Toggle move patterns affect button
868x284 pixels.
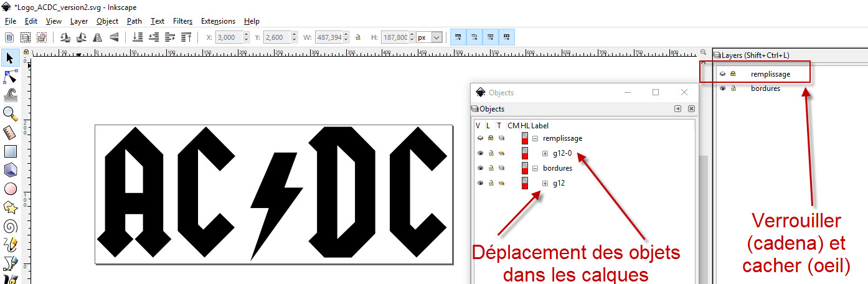coord(507,37)
